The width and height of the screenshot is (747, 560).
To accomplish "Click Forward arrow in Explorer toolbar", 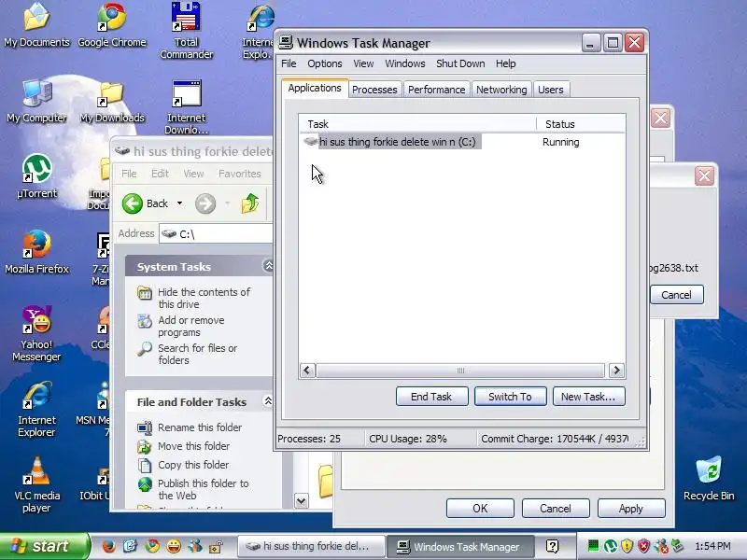I will tap(205, 203).
